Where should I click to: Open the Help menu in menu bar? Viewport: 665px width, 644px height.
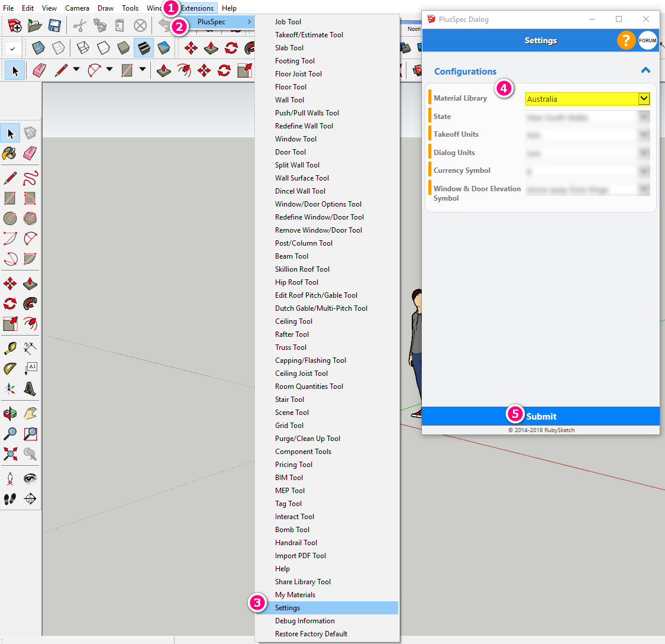tap(229, 8)
